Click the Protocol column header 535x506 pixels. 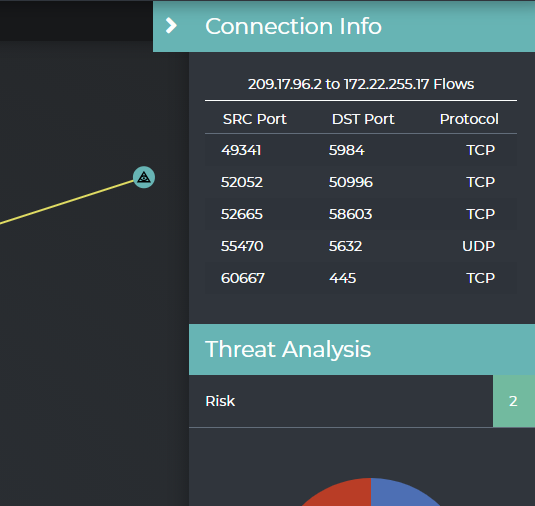point(469,119)
